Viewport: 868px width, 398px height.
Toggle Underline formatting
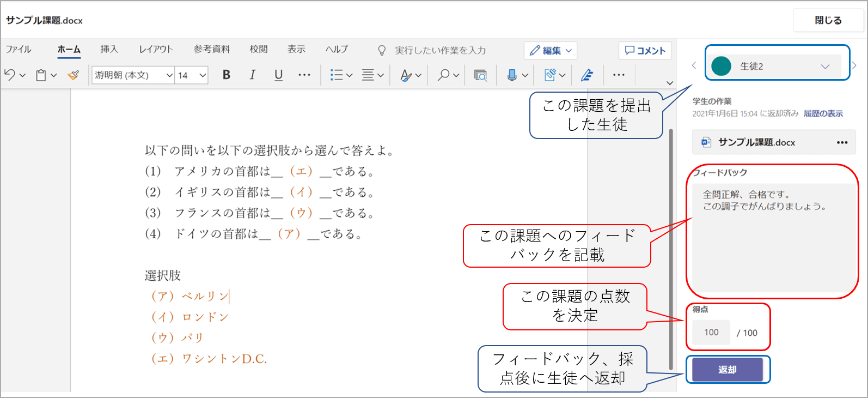point(278,75)
